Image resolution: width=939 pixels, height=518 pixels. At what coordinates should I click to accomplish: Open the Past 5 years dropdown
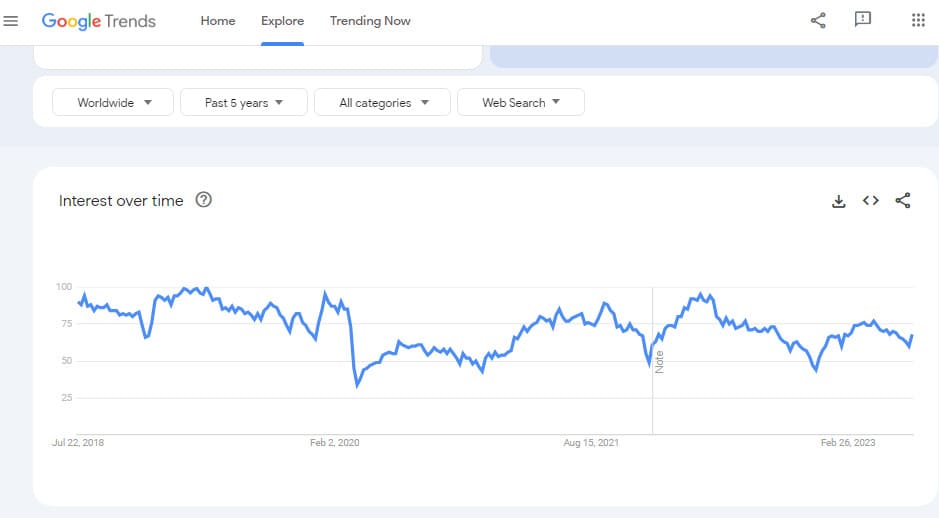[x=244, y=102]
